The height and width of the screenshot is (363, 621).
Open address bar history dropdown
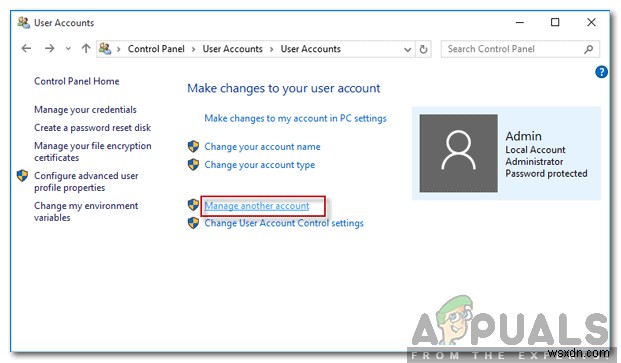(x=407, y=49)
